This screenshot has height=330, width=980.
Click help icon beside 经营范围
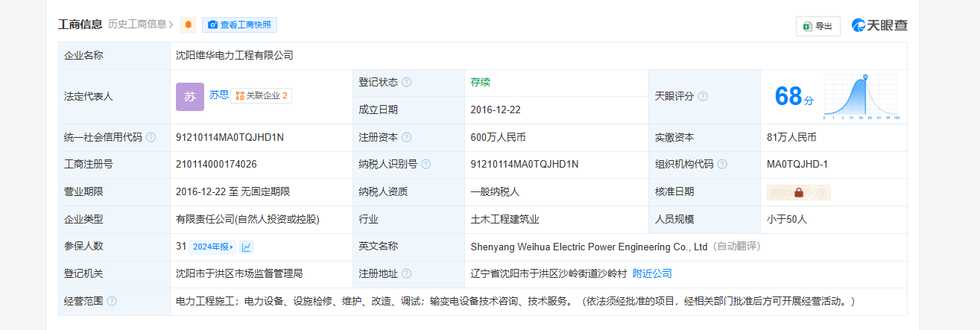click(x=112, y=302)
